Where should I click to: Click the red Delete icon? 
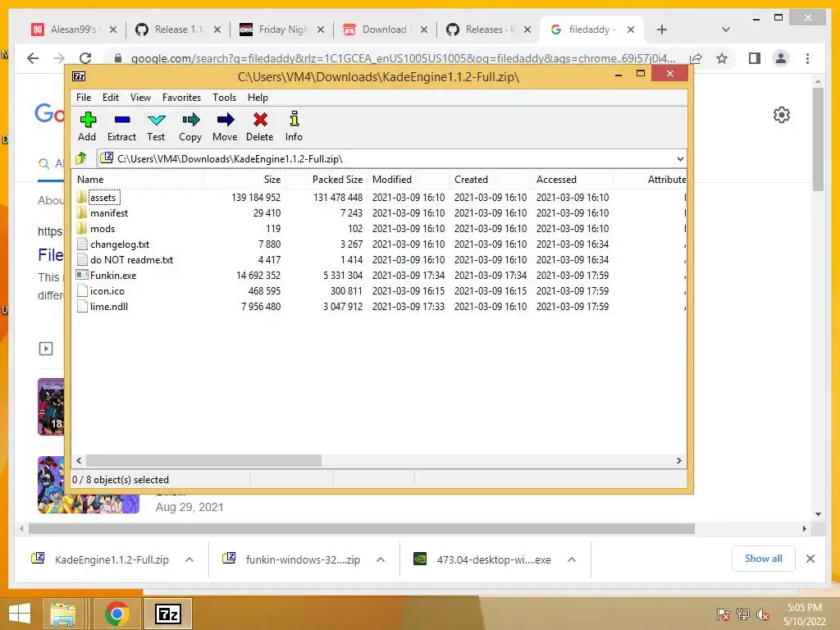click(x=260, y=120)
